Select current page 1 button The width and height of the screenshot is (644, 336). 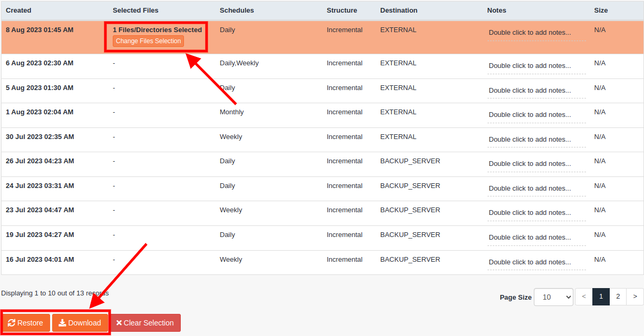601,297
